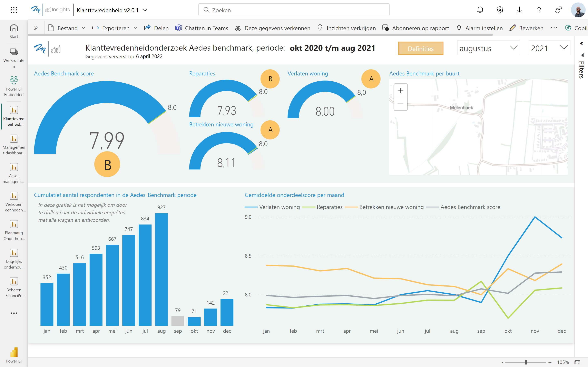Zoom in on the map with plus
The width and height of the screenshot is (588, 367).
pos(401,91)
